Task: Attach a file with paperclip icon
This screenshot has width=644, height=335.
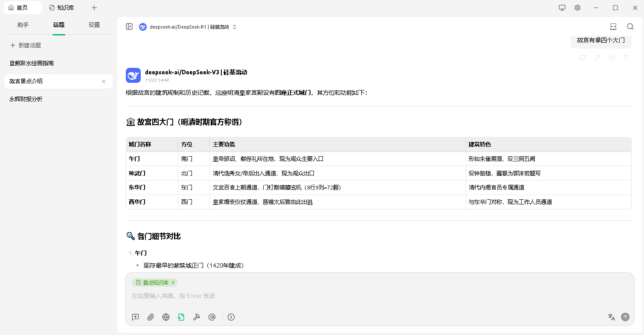Action: point(151,317)
